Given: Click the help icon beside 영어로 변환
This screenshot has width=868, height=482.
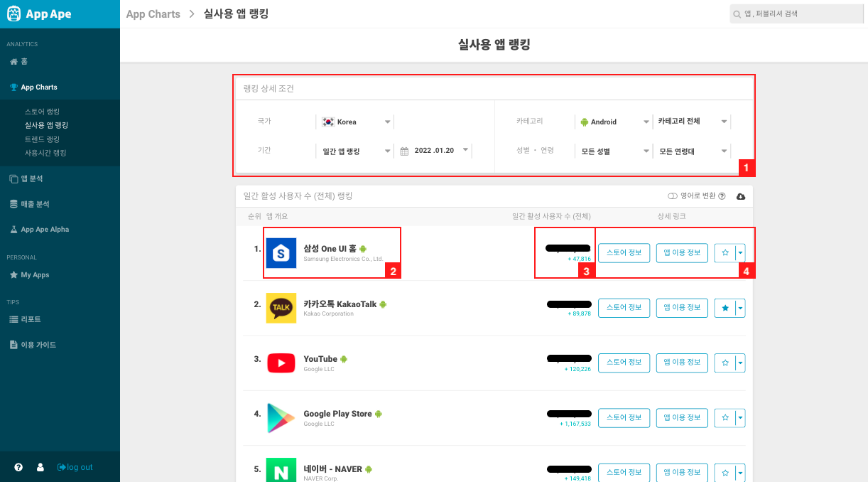Looking at the screenshot, I should (x=722, y=196).
